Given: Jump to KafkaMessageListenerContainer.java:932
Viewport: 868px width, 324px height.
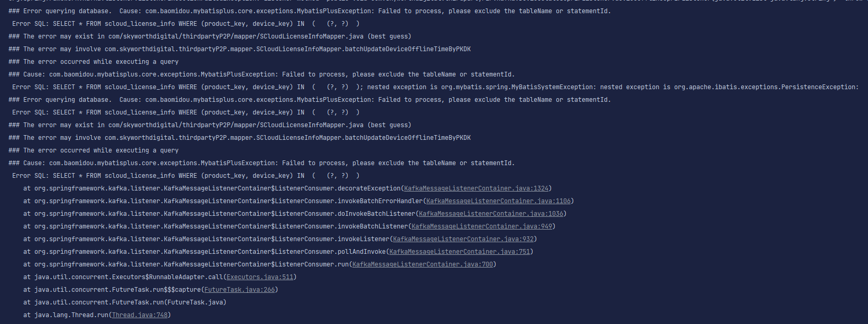Looking at the screenshot, I should point(463,239).
